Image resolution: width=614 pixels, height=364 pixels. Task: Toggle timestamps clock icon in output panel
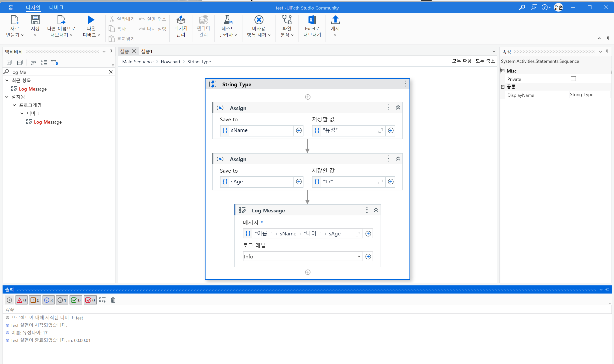(9, 300)
